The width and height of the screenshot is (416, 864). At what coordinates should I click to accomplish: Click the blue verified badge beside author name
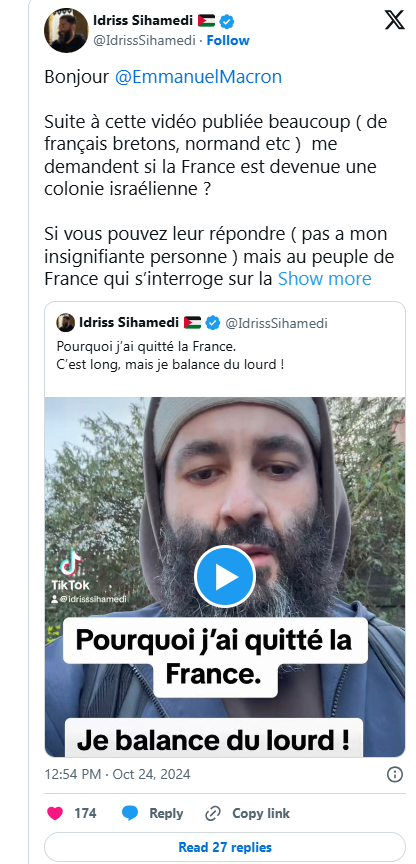click(227, 21)
